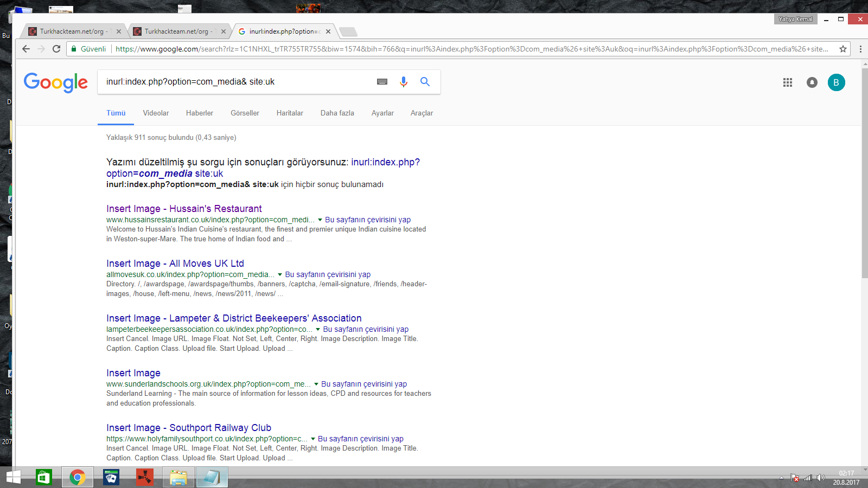This screenshot has height=488, width=868.
Task: Translate the All Moves UK result page
Action: tap(328, 275)
